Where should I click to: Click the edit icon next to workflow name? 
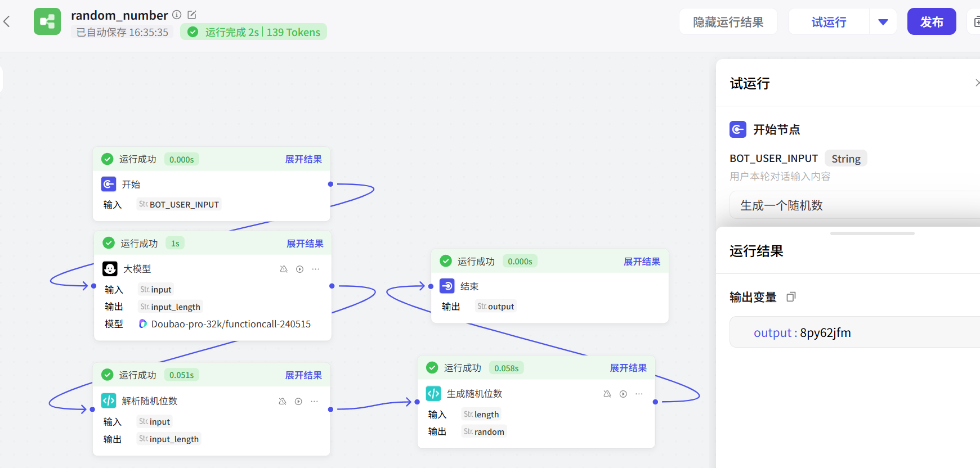192,15
